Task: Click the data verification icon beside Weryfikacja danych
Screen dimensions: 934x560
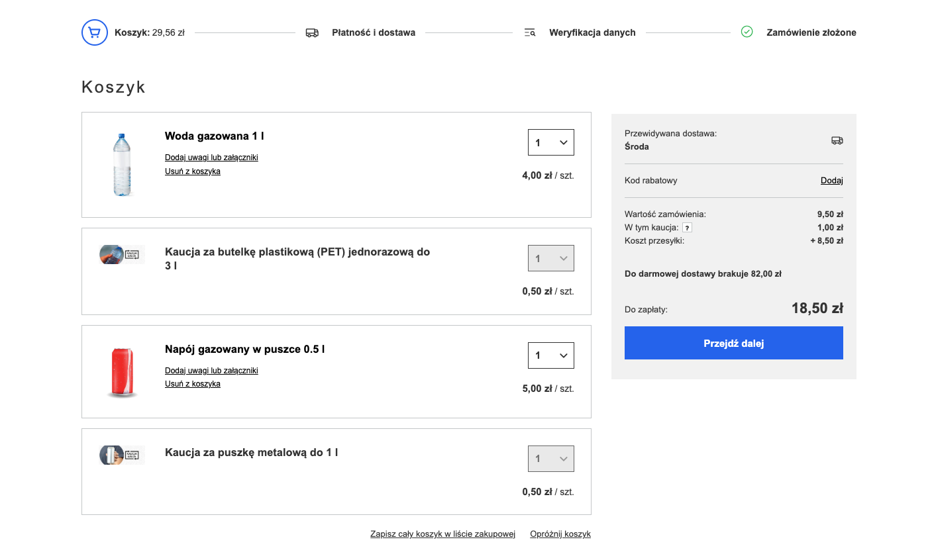Action: coord(530,32)
